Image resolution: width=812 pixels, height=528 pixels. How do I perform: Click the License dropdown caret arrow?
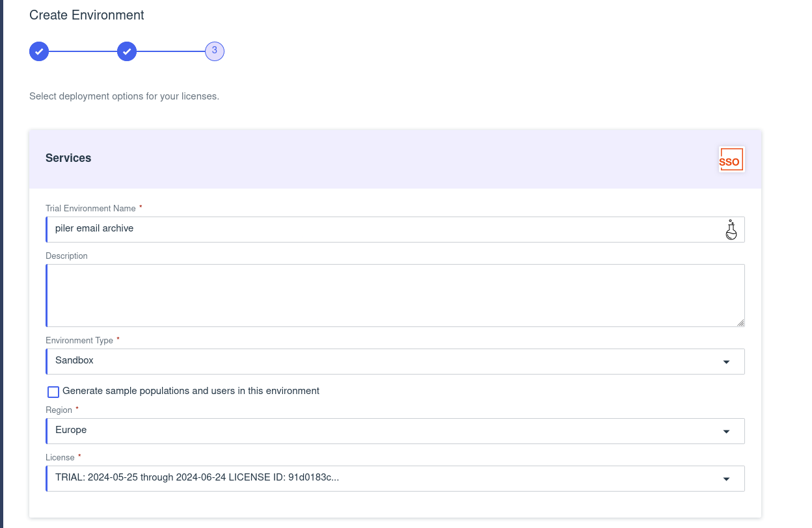tap(726, 479)
